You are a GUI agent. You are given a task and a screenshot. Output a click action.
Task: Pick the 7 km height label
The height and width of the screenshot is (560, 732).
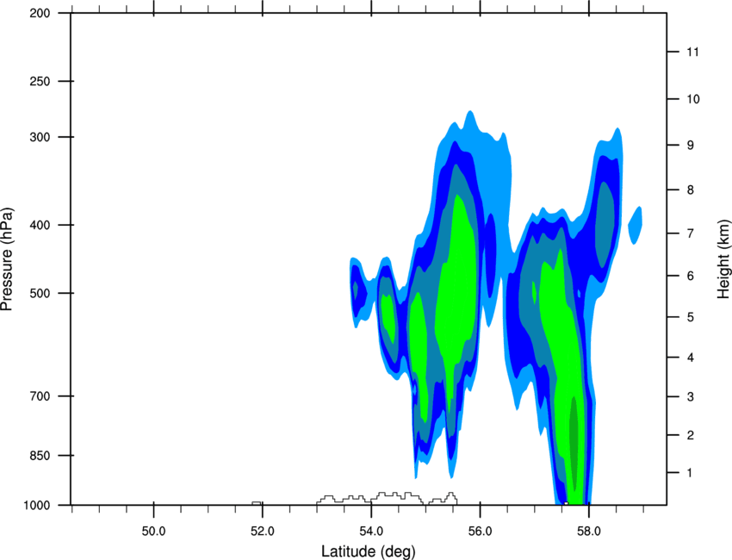click(x=691, y=233)
